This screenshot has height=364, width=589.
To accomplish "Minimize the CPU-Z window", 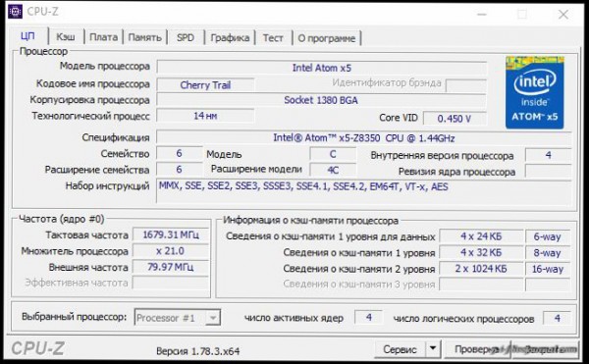I will click(x=482, y=15).
